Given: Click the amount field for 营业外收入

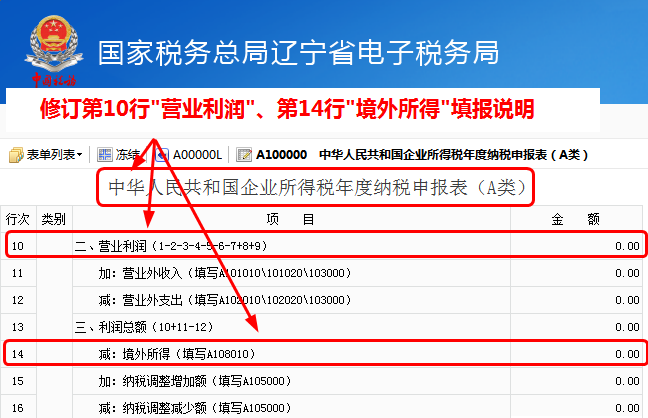Looking at the screenshot, I should click(577, 273).
